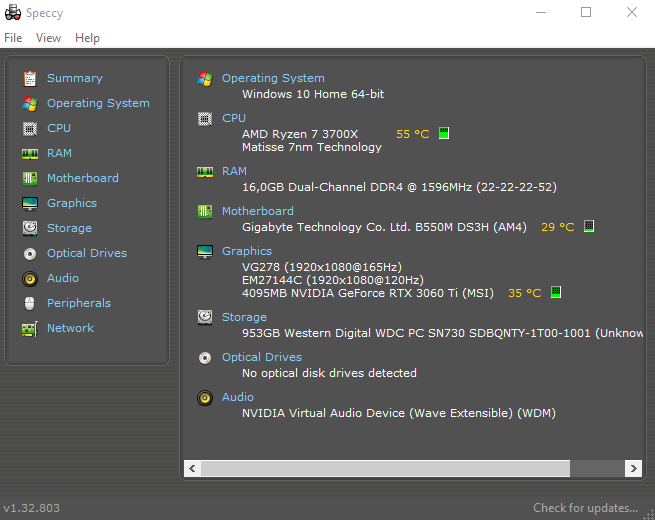This screenshot has width=655, height=520.
Task: Click the Optical Drives disc icon in sidebar
Action: pyautogui.click(x=30, y=254)
